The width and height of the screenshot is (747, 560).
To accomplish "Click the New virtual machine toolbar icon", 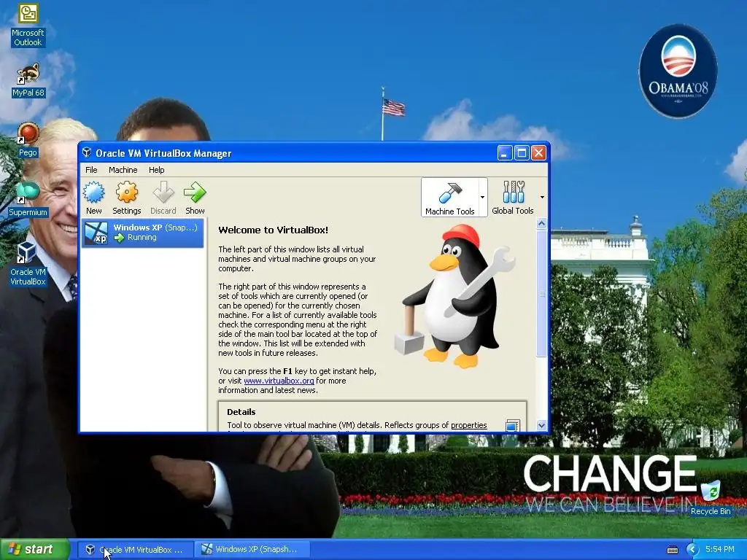I will pyautogui.click(x=94, y=198).
